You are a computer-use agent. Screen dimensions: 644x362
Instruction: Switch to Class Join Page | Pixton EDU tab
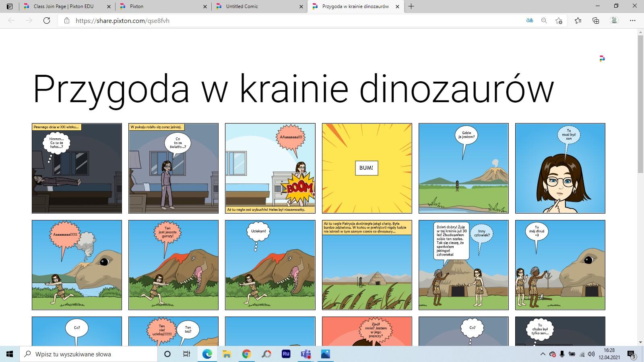click(67, 6)
